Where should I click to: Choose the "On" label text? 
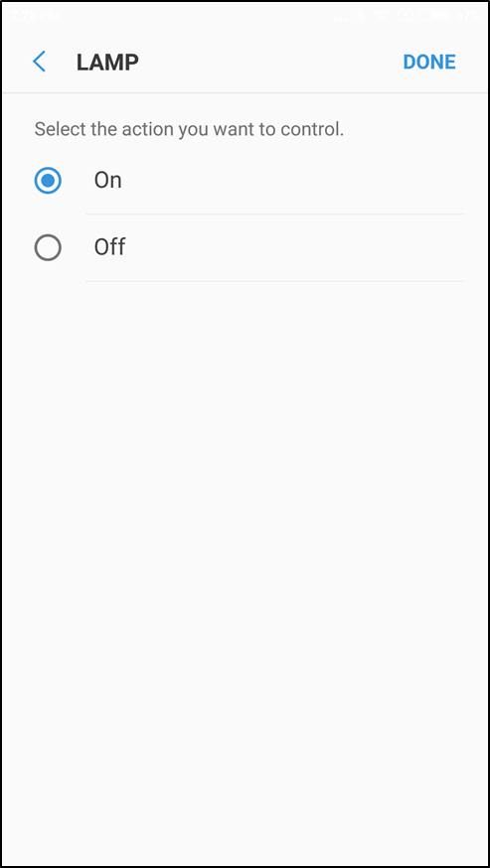tap(107, 181)
